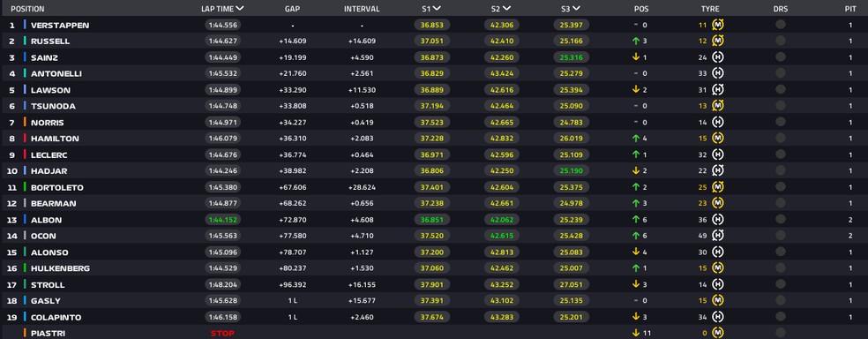
Task: Click Colapinto's hard tyre icon
Action: pyautogui.click(x=718, y=317)
